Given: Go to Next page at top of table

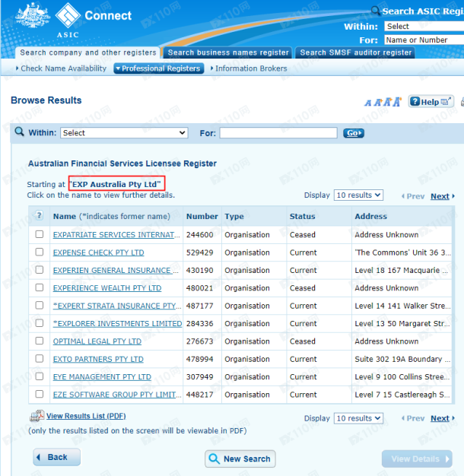Looking at the screenshot, I should [x=440, y=196].
